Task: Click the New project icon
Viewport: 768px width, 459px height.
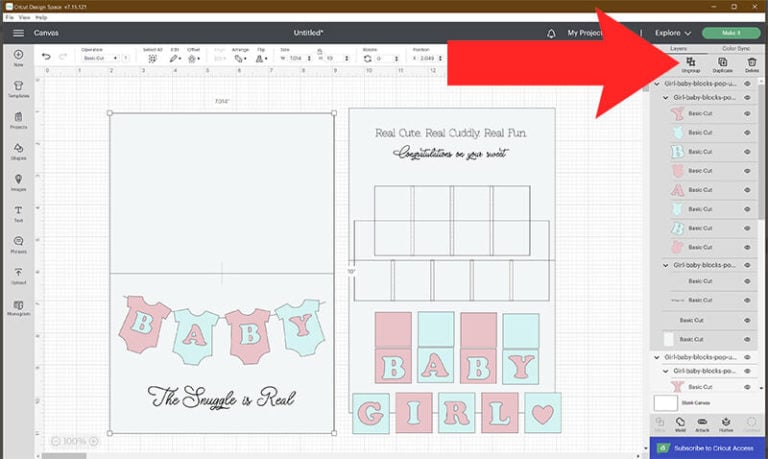Action: 18,54
